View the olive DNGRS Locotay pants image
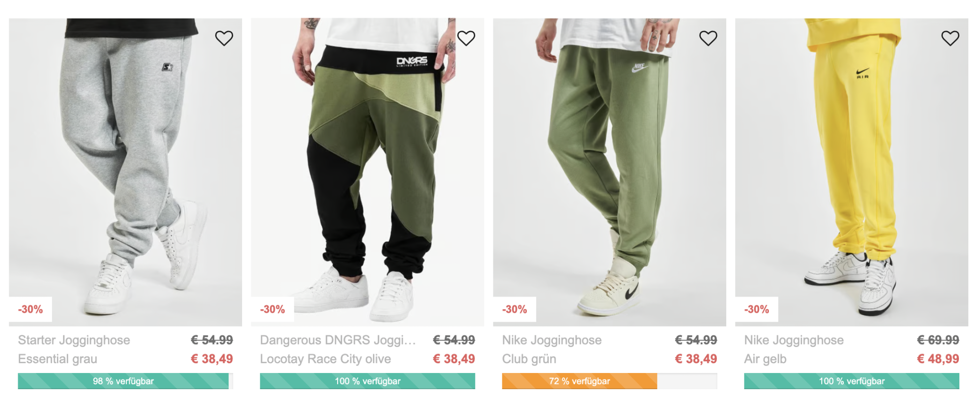The image size is (980, 399). (x=367, y=172)
